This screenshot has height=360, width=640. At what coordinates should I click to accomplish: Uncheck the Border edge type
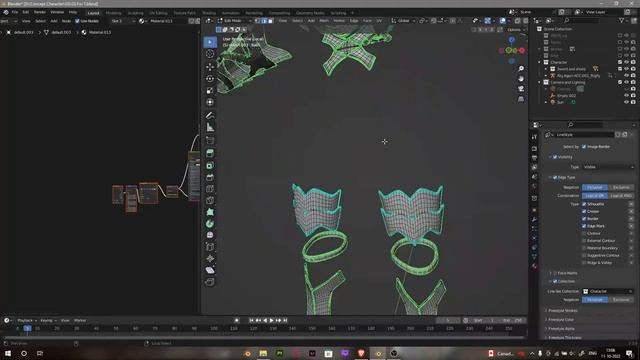(x=584, y=219)
